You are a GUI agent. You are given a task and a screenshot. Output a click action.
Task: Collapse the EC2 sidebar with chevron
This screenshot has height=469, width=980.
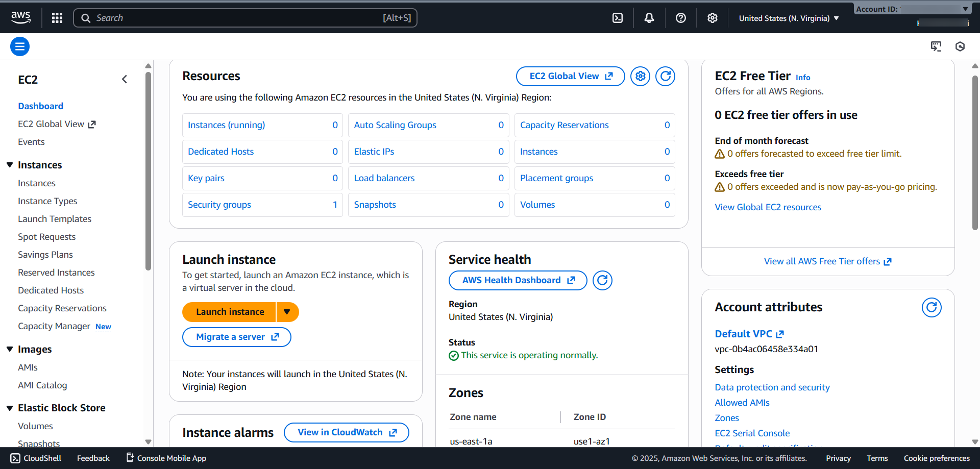125,80
